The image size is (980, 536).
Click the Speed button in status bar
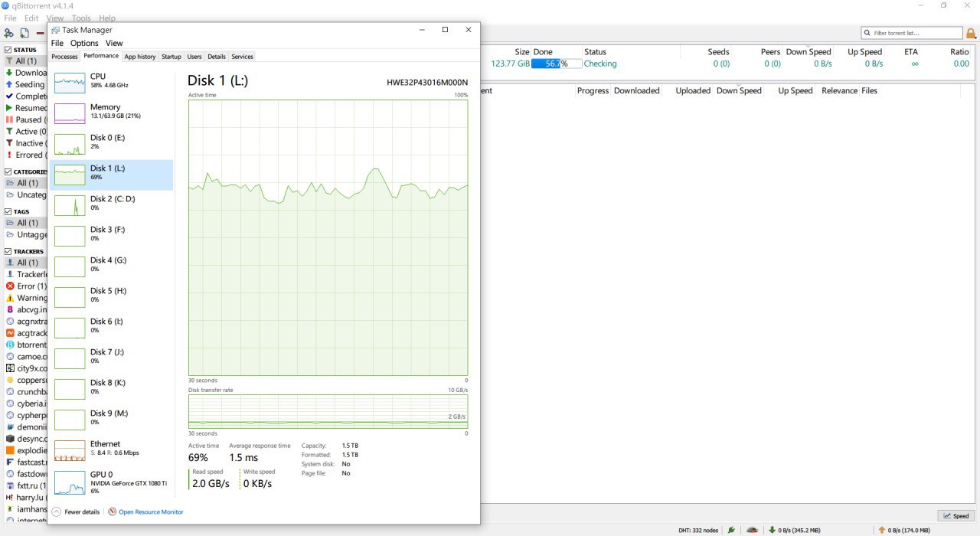(x=955, y=516)
